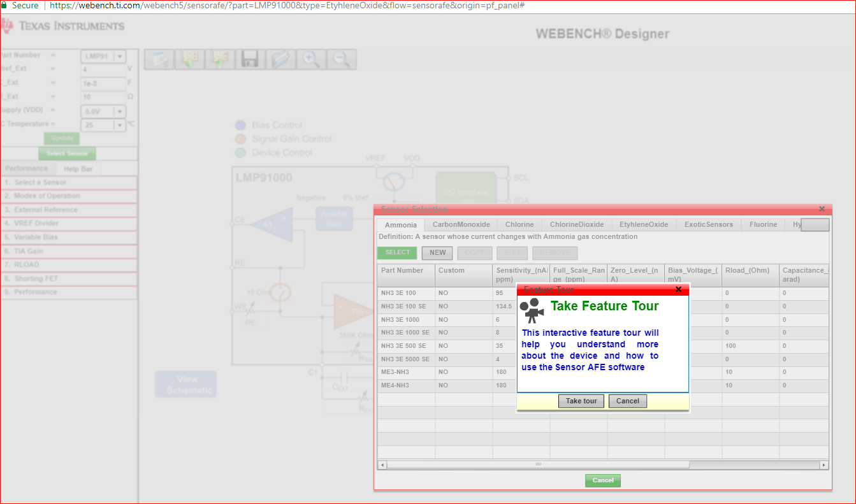Switch to the Chlorine tab
The height and width of the screenshot is (504, 856).
click(x=519, y=225)
